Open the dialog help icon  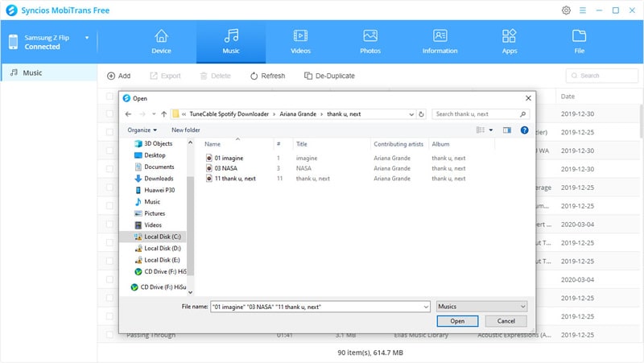pos(525,130)
